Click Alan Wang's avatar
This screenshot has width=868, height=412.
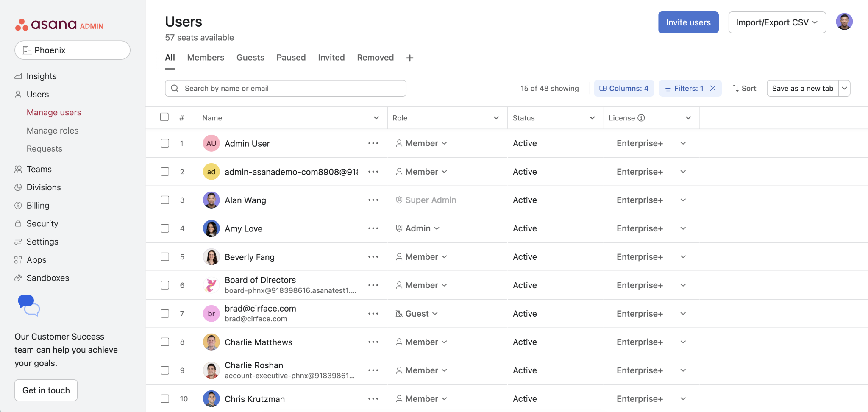pyautogui.click(x=211, y=200)
